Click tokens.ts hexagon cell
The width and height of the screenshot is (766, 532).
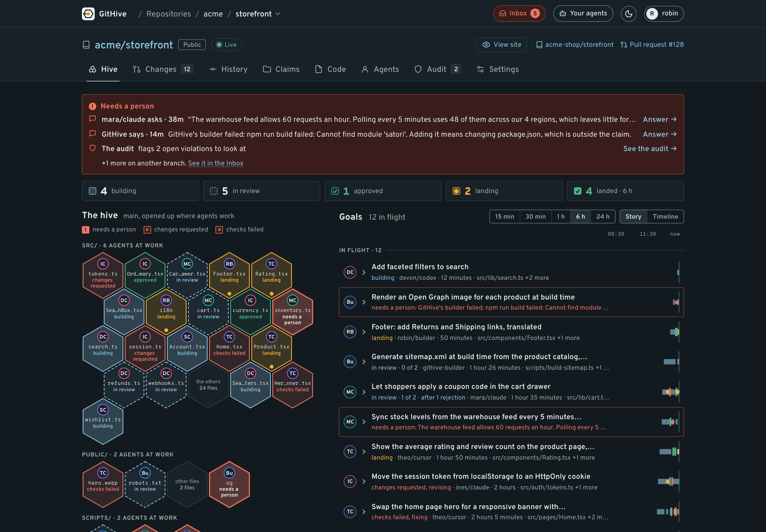click(x=103, y=276)
